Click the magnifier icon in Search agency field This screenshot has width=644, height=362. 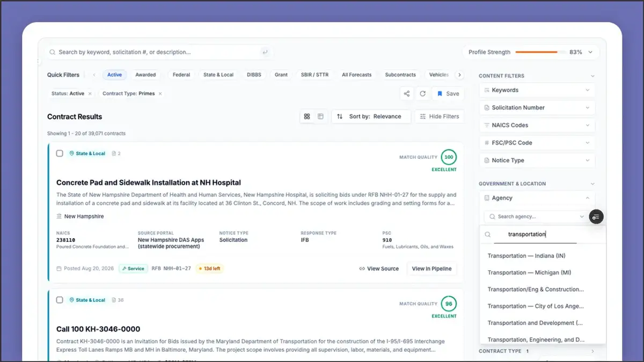tap(492, 217)
